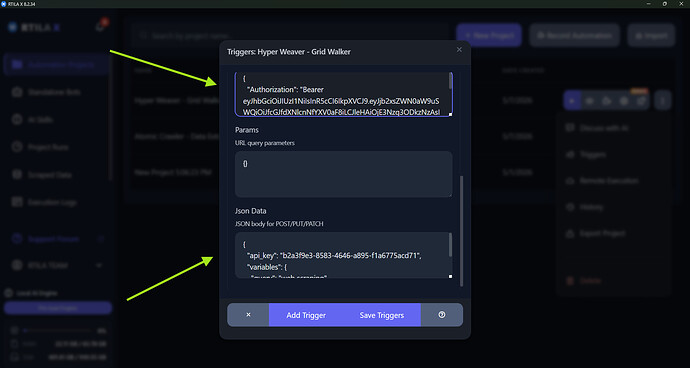Focus the Json Data body text area

[x=344, y=255]
